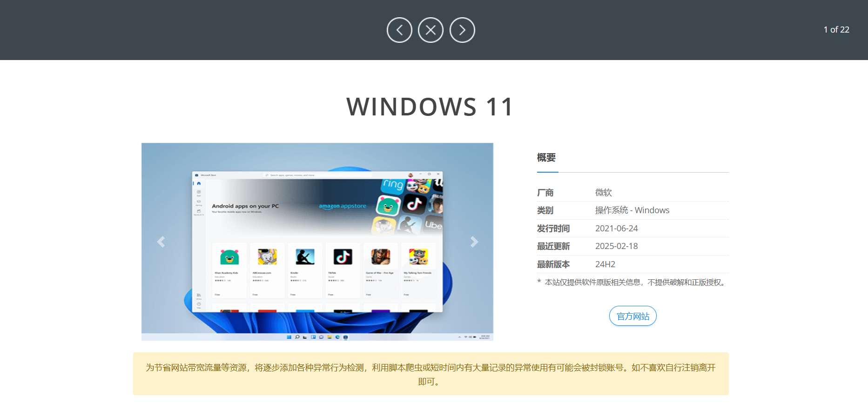
Task: Close the viewer with the circled X
Action: [x=431, y=30]
